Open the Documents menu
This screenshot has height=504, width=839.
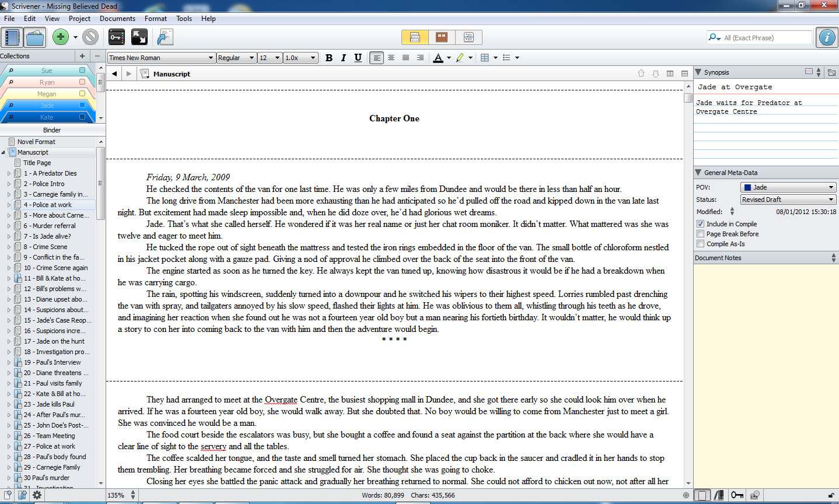[x=117, y=18]
